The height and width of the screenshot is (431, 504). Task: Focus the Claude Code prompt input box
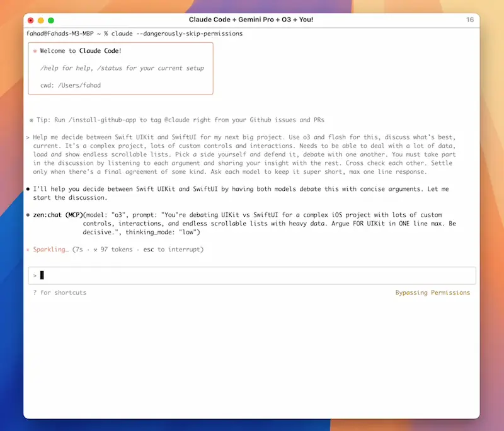[252, 275]
